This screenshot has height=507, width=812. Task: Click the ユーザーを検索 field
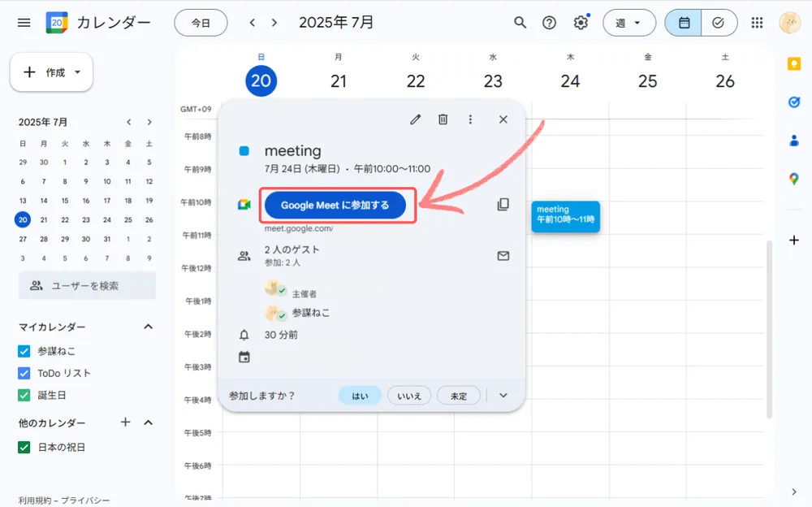(x=87, y=286)
